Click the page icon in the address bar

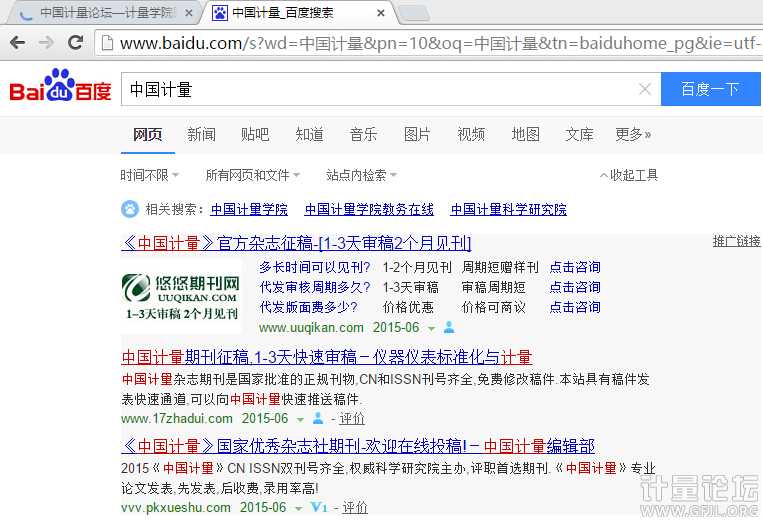(x=107, y=43)
